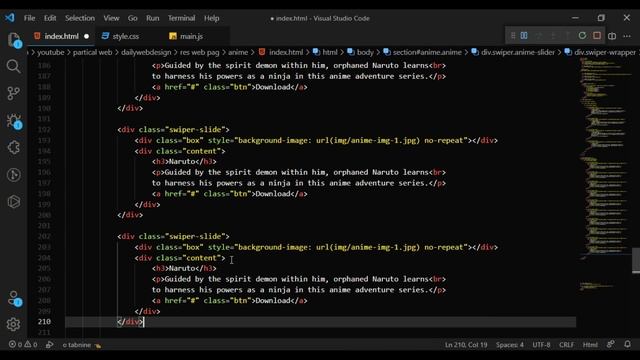Expand the div.swiper.anime-slider breadcrumb
The height and width of the screenshot is (360, 640).
click(513, 52)
